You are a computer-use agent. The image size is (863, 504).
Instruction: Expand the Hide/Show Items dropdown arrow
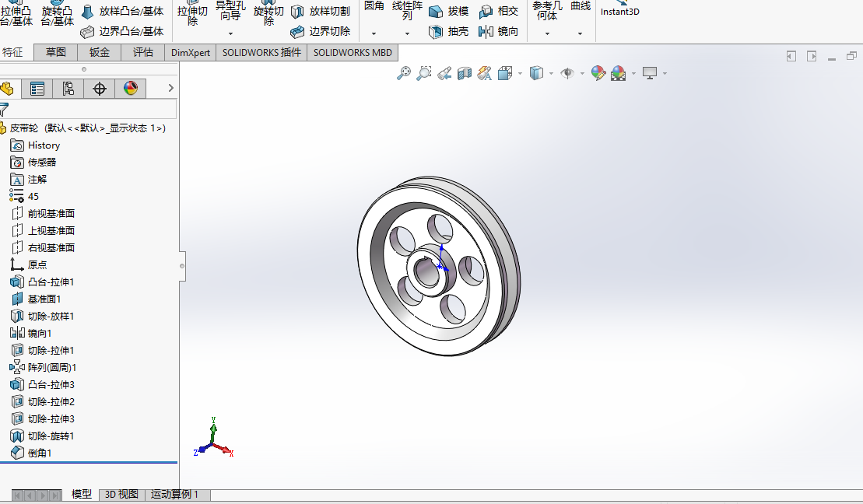tap(582, 73)
